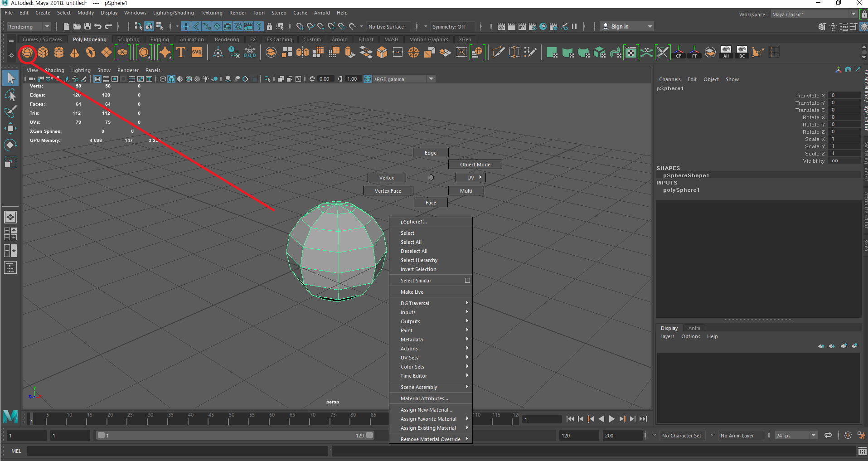Expand the DG Traversal submenu
Image resolution: width=868 pixels, height=461 pixels.
pyautogui.click(x=431, y=303)
